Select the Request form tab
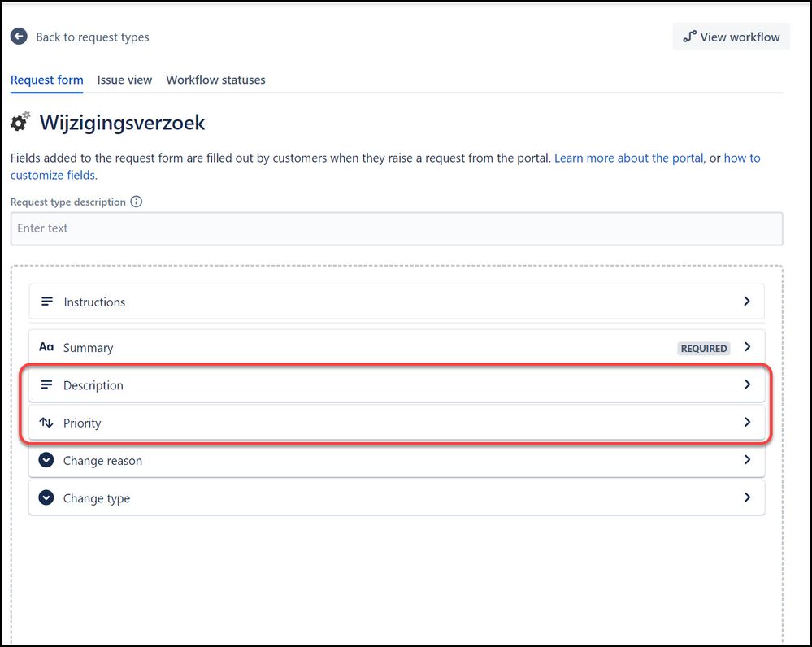Viewport: 812px width, 647px height. coord(46,80)
